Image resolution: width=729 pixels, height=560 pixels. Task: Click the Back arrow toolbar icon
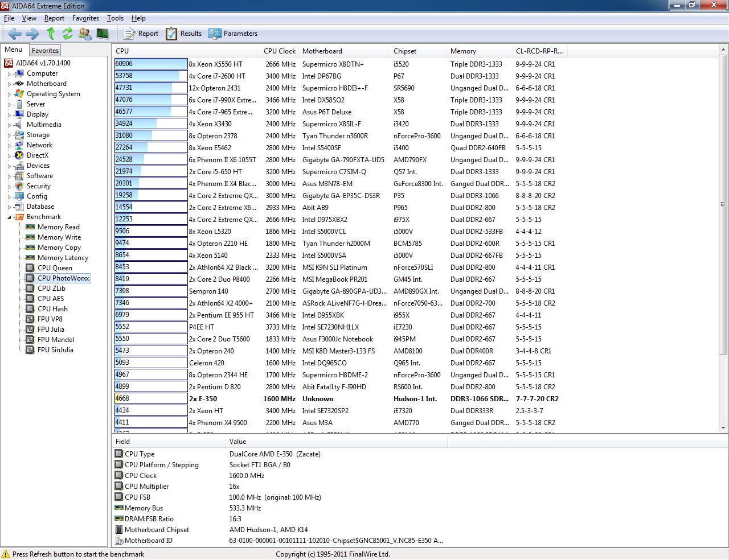click(15, 34)
